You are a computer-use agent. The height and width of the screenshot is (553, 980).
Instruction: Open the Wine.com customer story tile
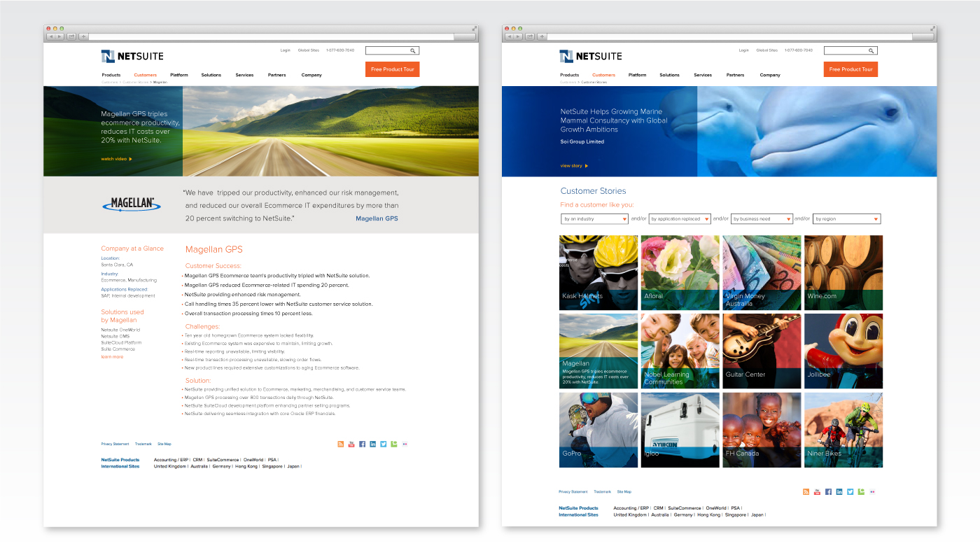pos(843,272)
